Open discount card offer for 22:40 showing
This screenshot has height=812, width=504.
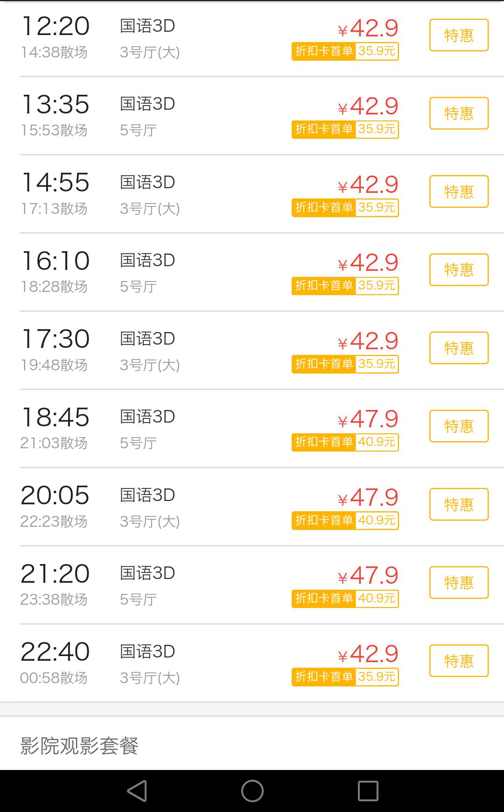point(345,677)
